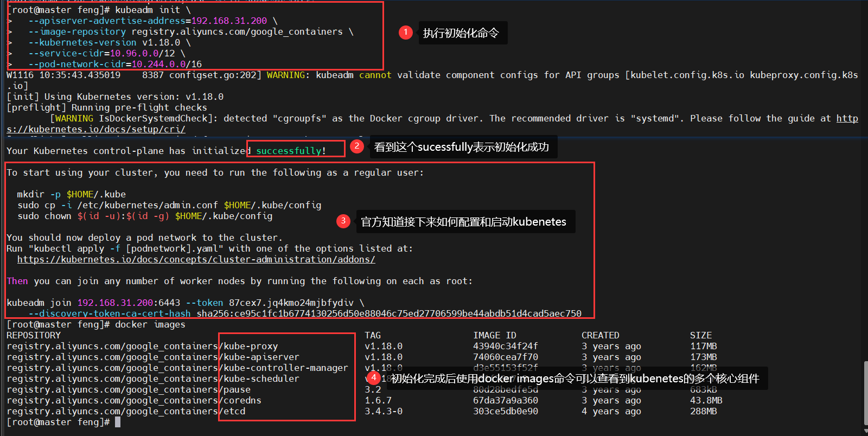Click the 173MB size value

(704, 357)
